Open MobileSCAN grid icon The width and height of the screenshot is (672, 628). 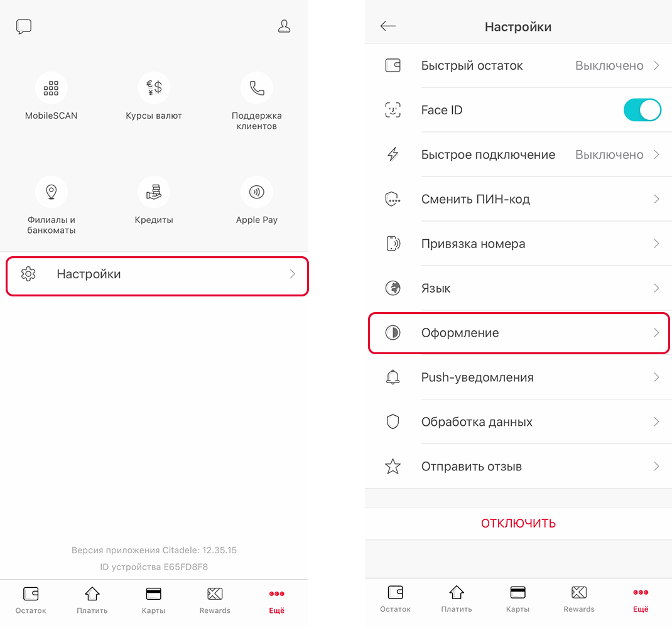(51, 88)
